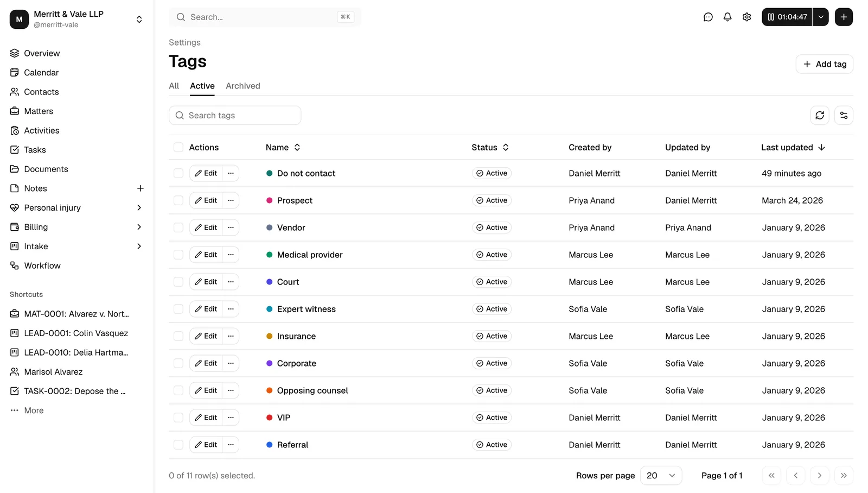Expand the Billing submenu
868x493 pixels.
click(x=139, y=227)
